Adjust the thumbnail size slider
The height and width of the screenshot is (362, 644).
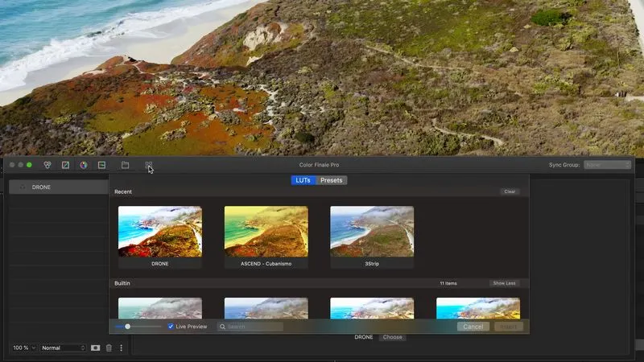click(128, 327)
